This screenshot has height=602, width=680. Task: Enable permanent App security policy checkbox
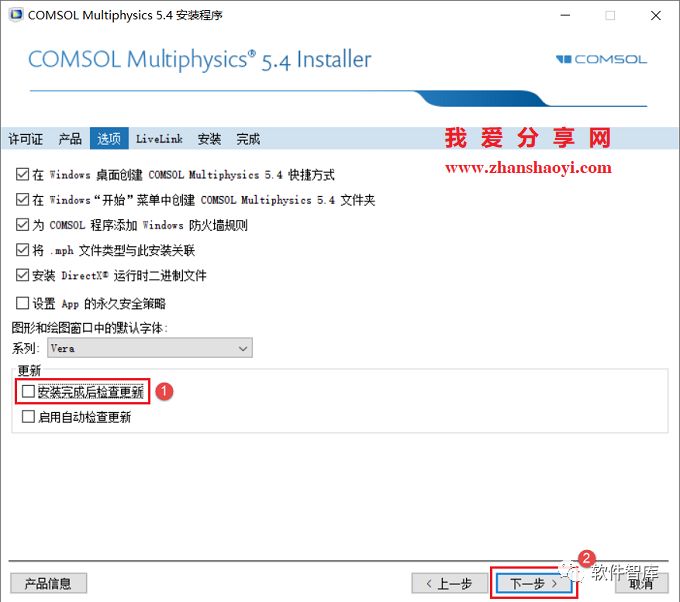pyautogui.click(x=22, y=303)
